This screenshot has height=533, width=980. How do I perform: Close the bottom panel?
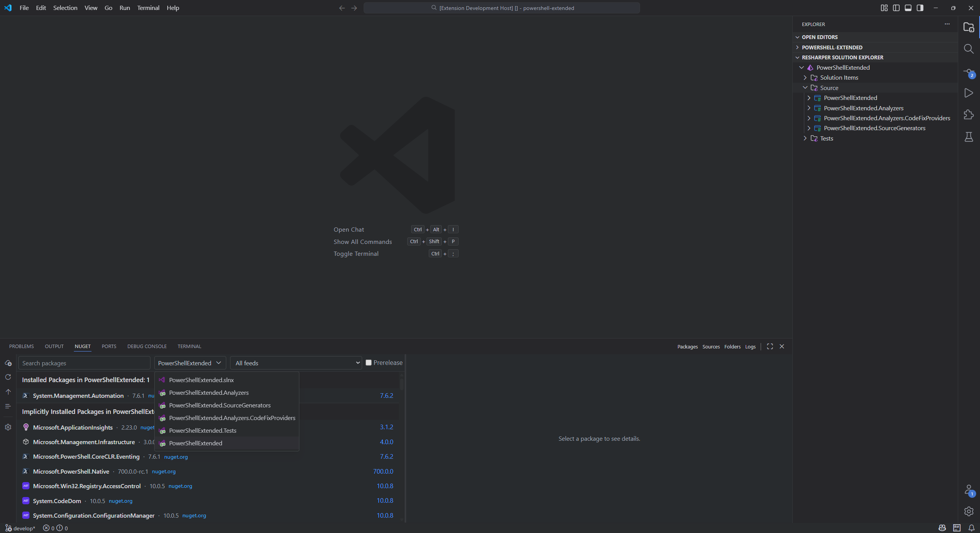tap(782, 347)
